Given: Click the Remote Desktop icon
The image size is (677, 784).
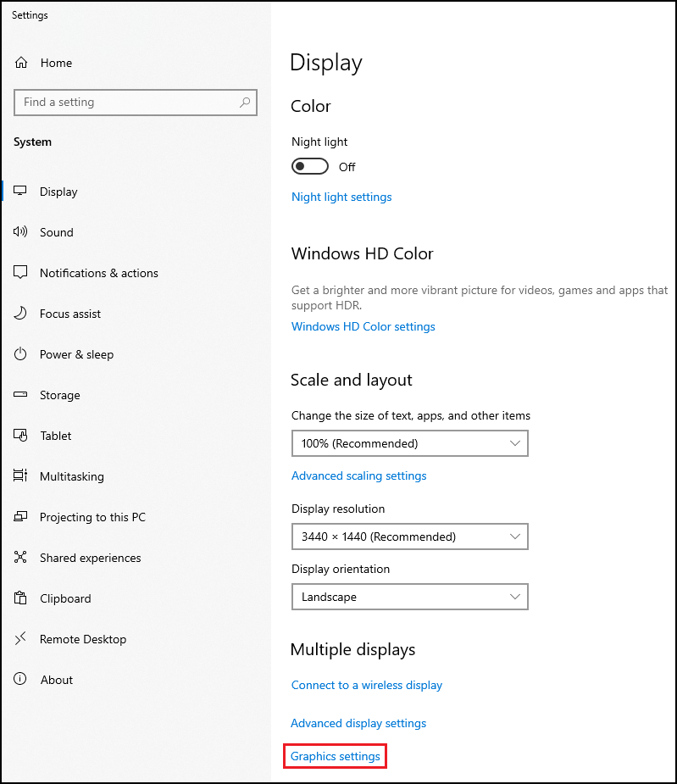Looking at the screenshot, I should point(21,639).
